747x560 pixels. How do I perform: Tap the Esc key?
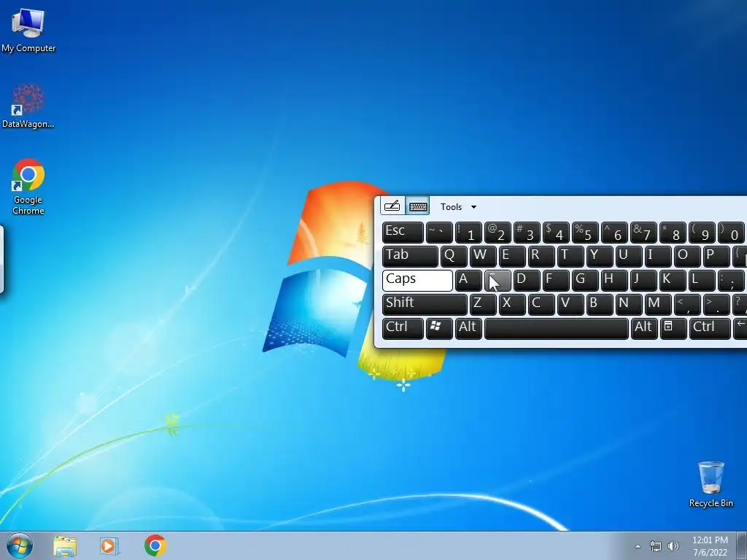pos(403,233)
